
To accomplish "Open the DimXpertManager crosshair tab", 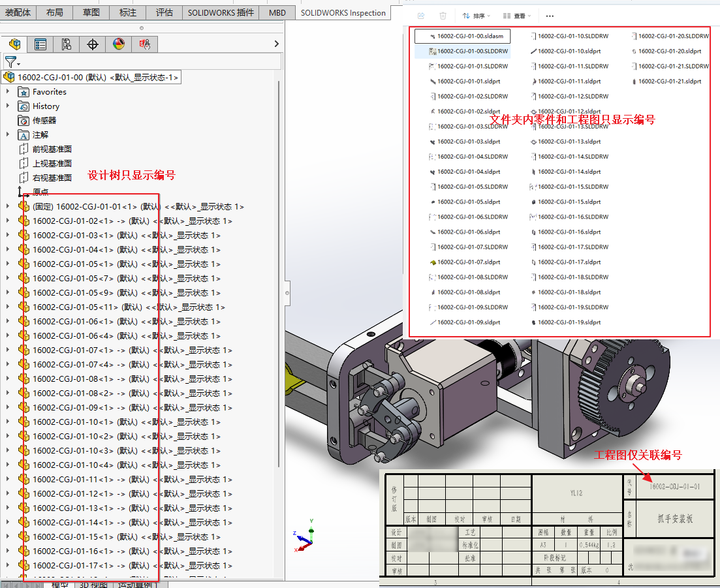I will click(x=93, y=44).
